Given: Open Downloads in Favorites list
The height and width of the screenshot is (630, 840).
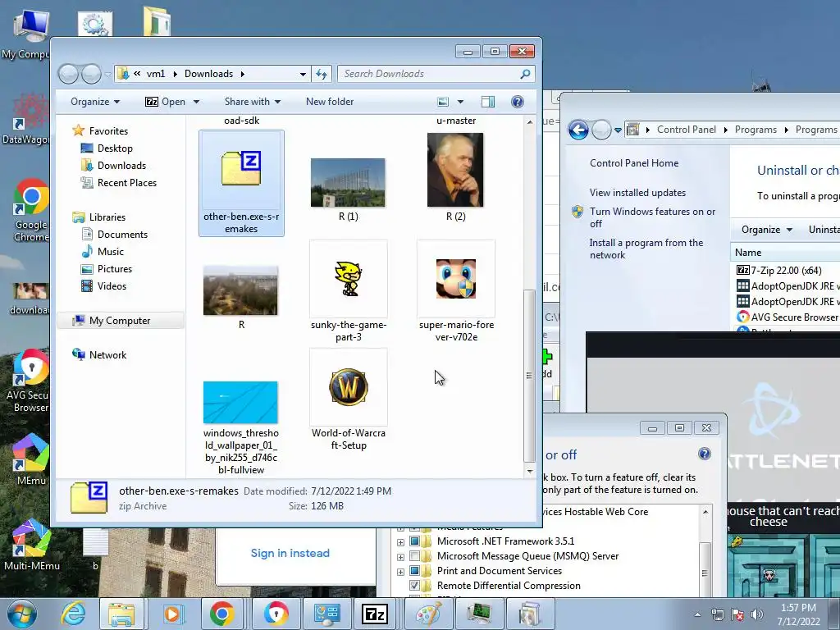Looking at the screenshot, I should tap(121, 166).
